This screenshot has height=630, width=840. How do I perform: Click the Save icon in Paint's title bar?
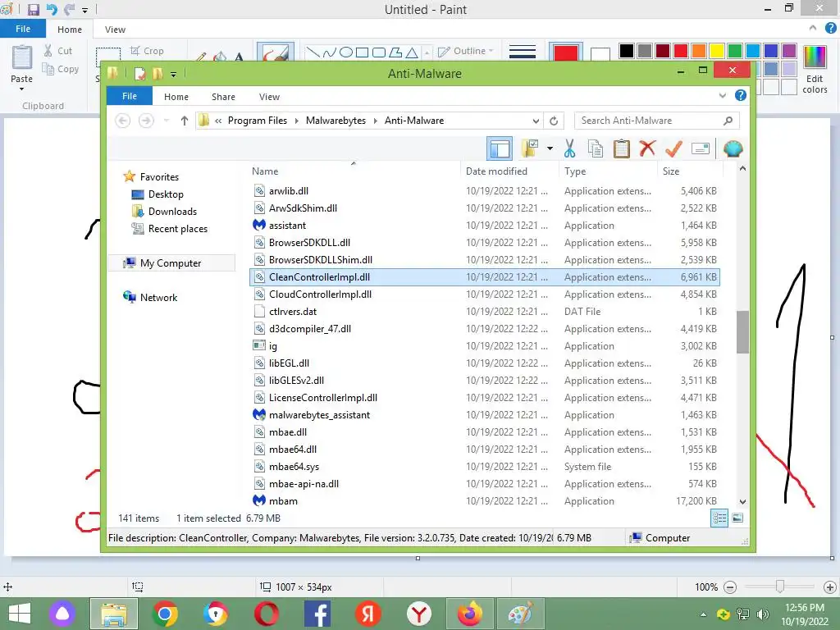point(33,10)
